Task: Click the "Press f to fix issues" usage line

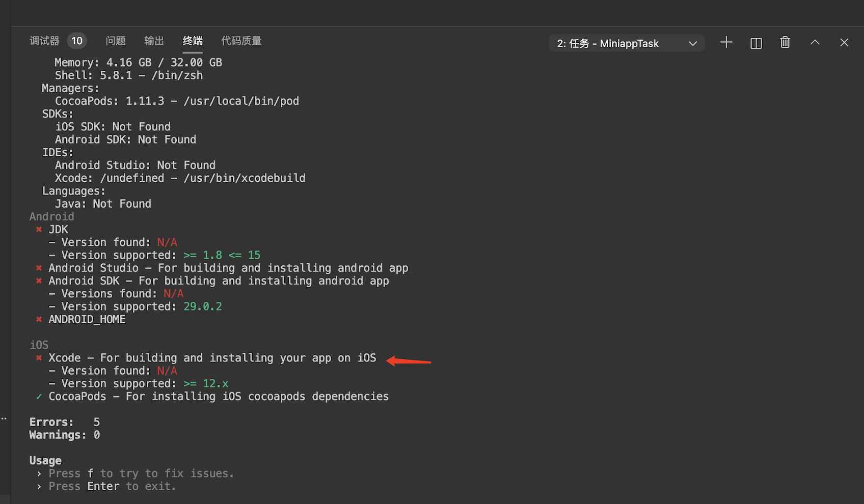Action: (141, 473)
